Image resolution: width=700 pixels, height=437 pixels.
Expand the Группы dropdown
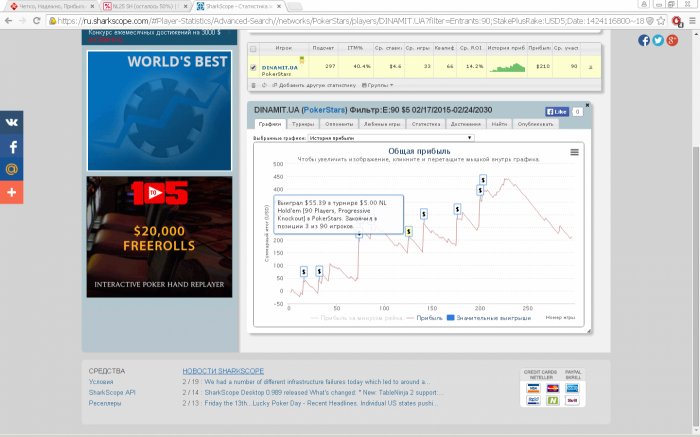tap(378, 85)
